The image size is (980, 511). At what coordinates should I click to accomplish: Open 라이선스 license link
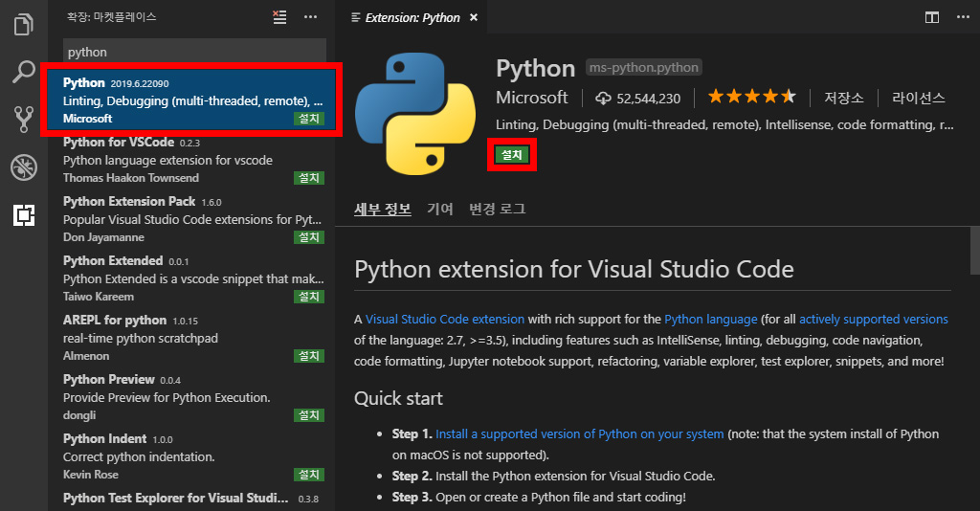(918, 98)
